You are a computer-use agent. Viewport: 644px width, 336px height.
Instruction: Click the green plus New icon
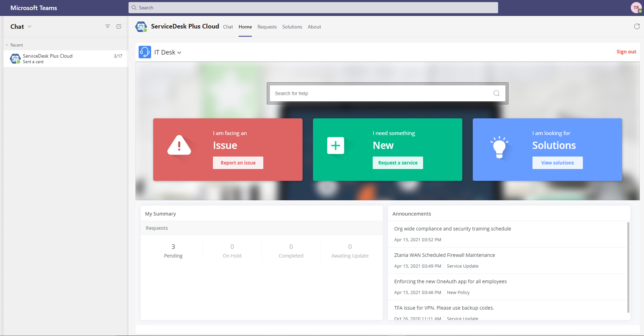tap(336, 145)
